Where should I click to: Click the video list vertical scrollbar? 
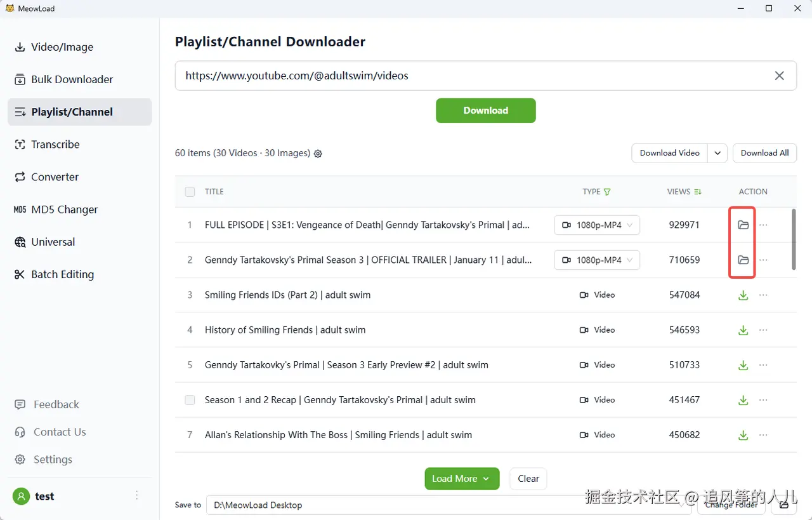click(x=794, y=240)
